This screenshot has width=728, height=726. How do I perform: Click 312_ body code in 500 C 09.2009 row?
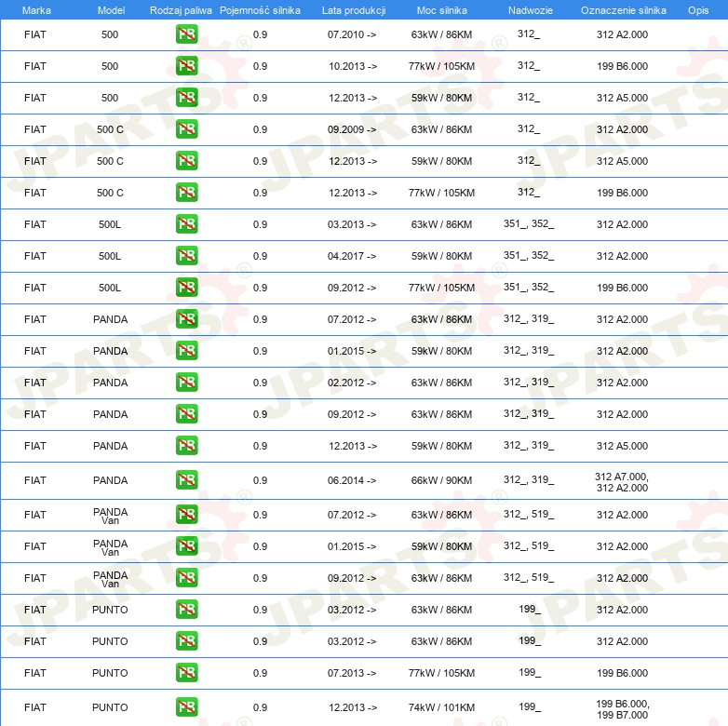tap(529, 128)
